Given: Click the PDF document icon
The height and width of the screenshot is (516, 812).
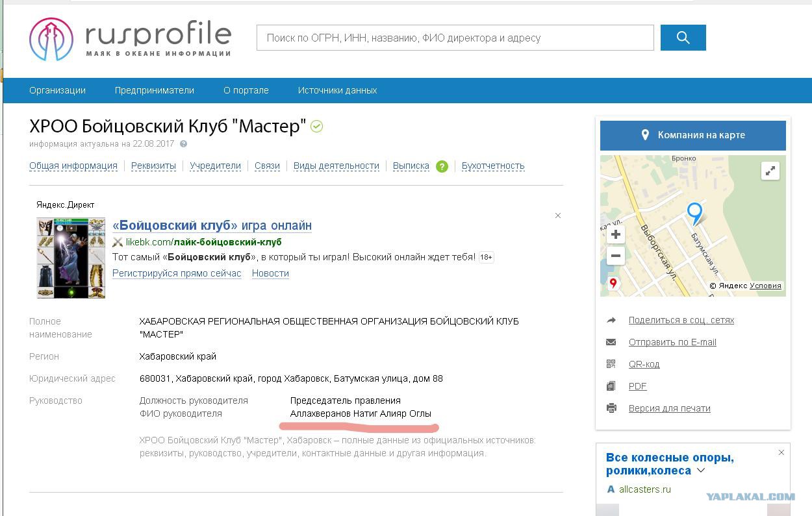Looking at the screenshot, I should coord(611,386).
